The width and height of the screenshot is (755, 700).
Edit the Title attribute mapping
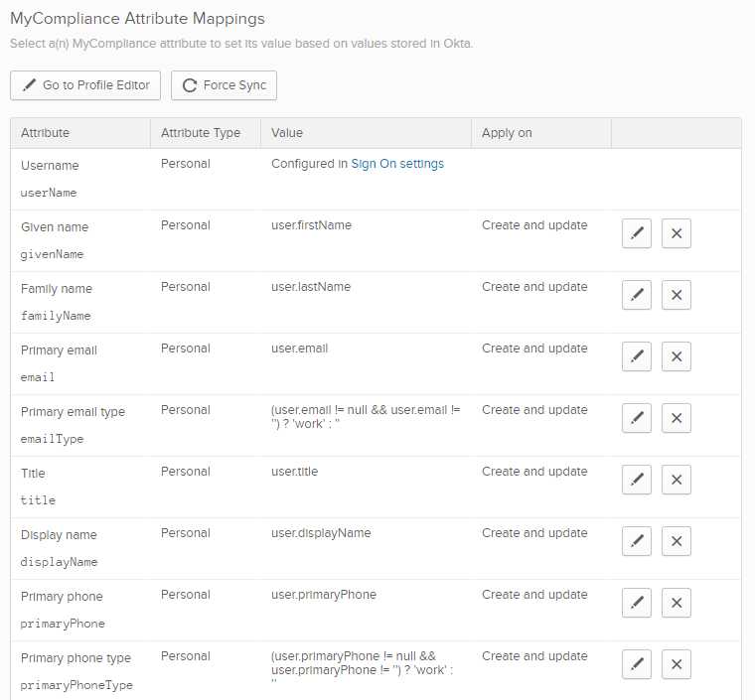pos(636,480)
